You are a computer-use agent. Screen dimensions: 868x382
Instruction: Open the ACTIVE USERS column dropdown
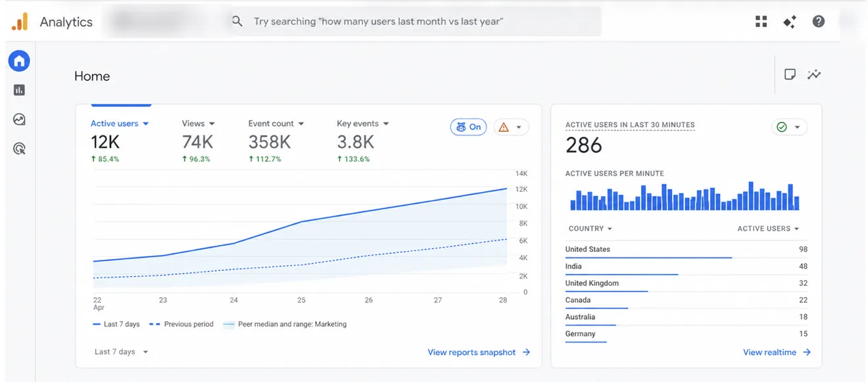(x=768, y=229)
